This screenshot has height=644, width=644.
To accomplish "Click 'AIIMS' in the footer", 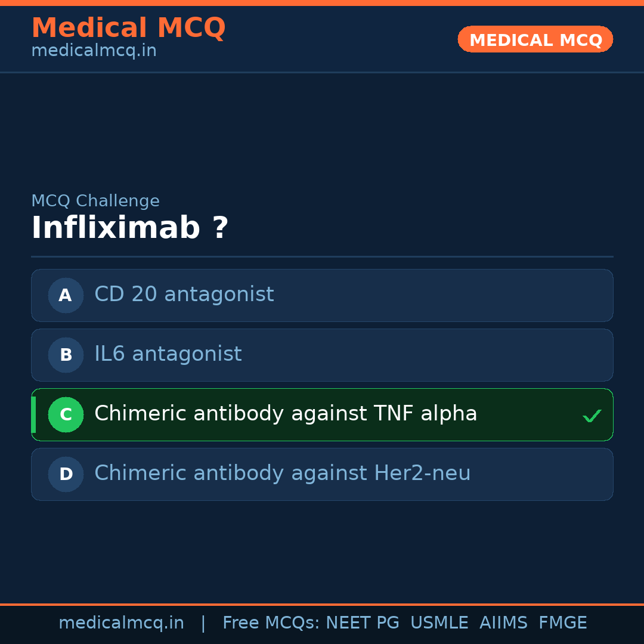I will click(x=503, y=623).
